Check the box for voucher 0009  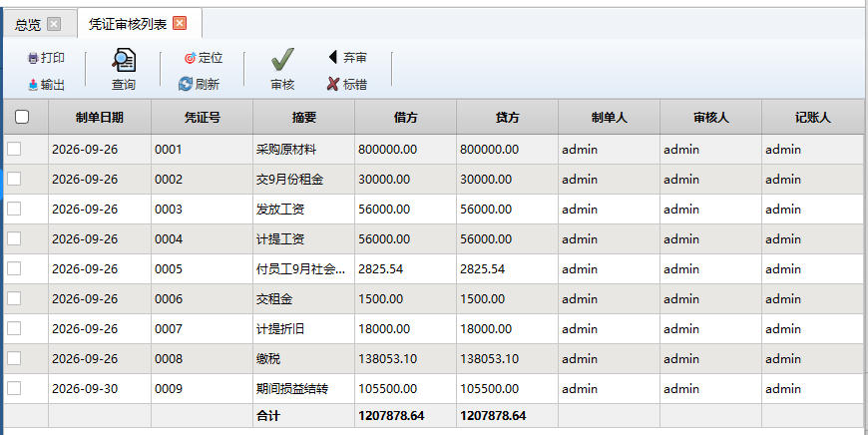coord(14,388)
